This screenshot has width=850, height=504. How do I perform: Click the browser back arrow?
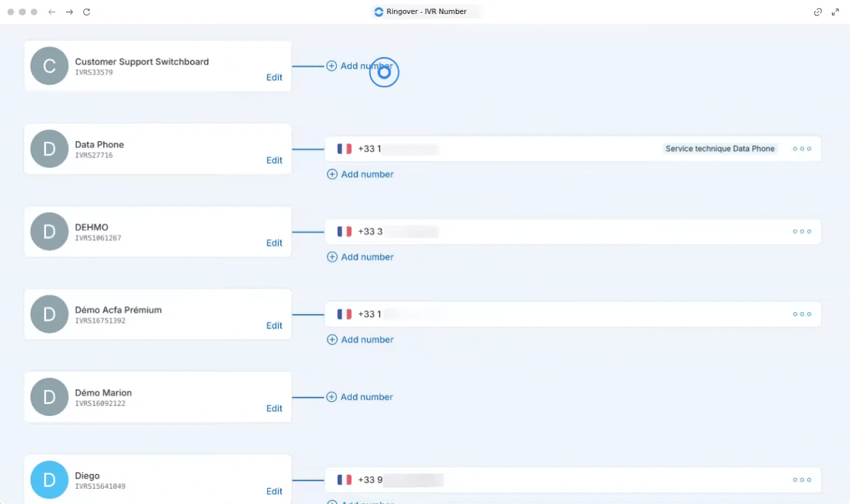52,12
